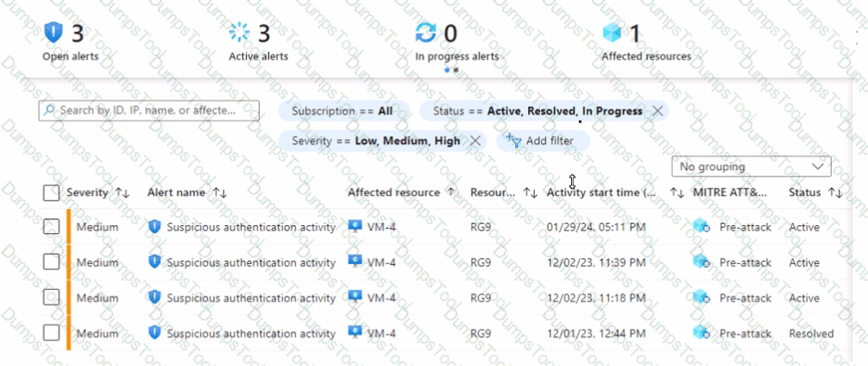Open VM-4 resource in 01/29/24 row
Viewport: 868px width, 366px height.
pyautogui.click(x=381, y=227)
